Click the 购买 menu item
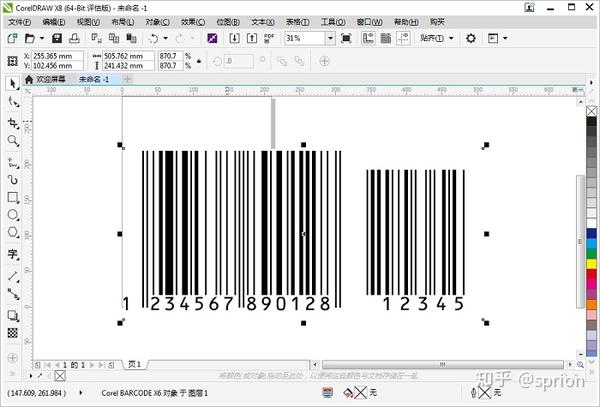The height and width of the screenshot is (407, 600). click(437, 22)
